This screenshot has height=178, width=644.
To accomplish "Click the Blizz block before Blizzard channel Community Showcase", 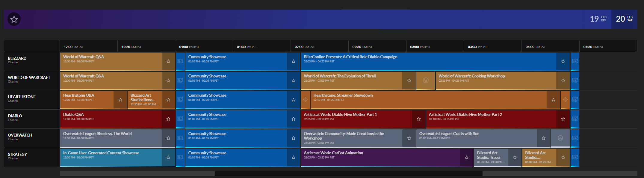I will click(x=180, y=61).
